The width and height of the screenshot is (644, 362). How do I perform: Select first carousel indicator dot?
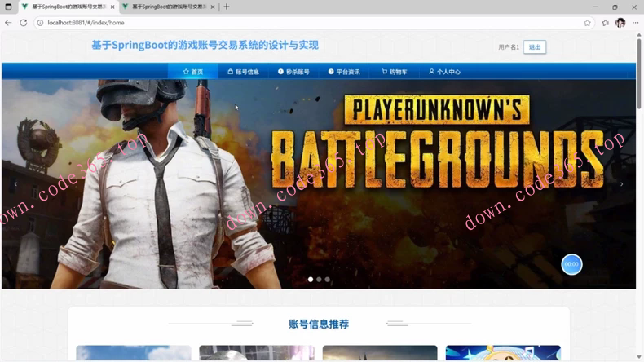(x=311, y=280)
